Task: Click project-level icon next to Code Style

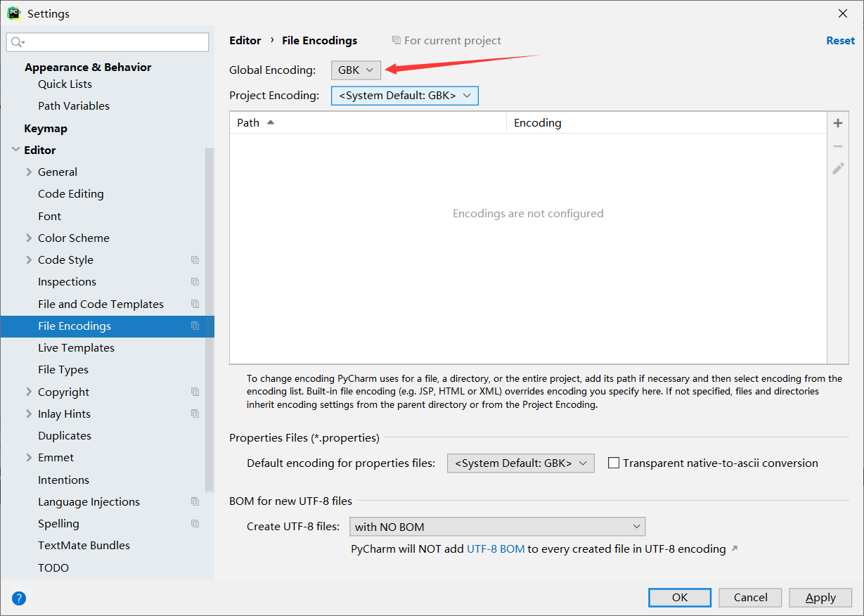Action: click(195, 259)
